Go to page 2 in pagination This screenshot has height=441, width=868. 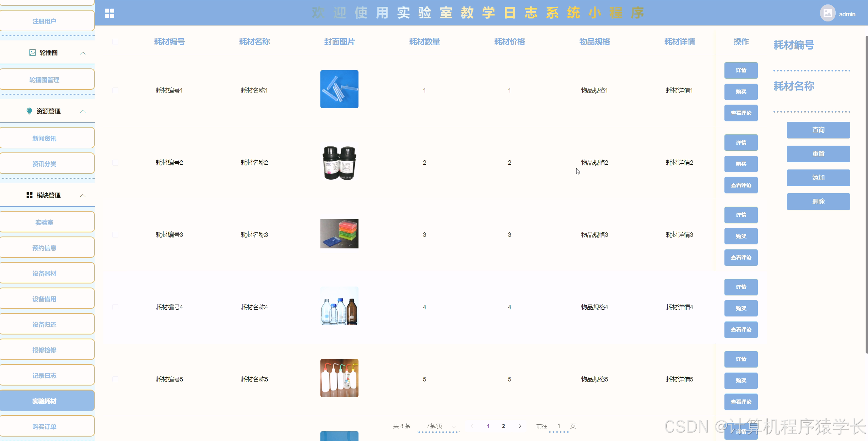tap(503, 426)
